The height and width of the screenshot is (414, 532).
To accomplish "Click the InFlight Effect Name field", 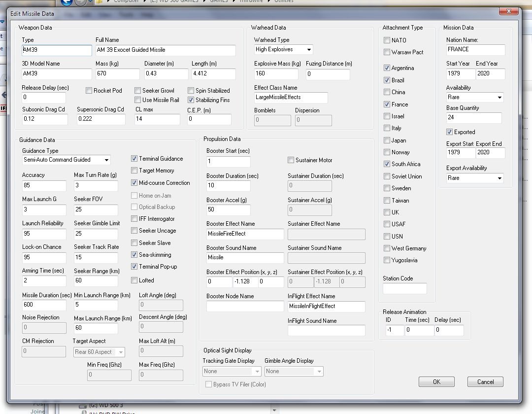I will (327, 307).
